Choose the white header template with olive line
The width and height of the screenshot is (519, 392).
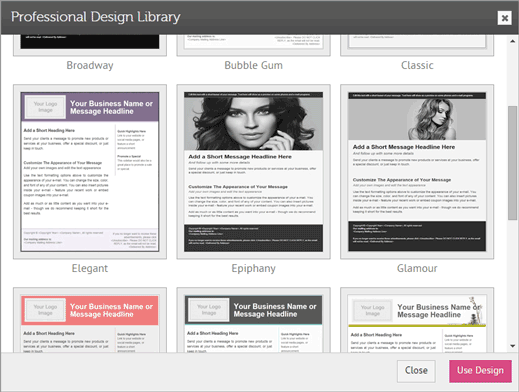(417, 320)
